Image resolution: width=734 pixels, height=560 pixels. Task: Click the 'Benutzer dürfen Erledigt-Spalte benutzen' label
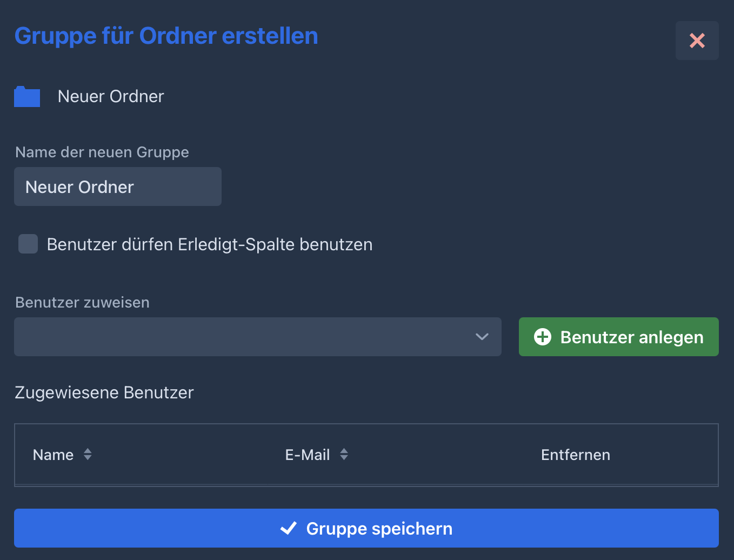(x=209, y=244)
